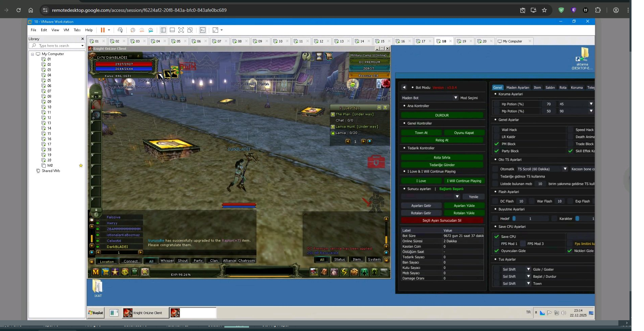Collapse the My Computer tree node
Viewport: 644px width, 331px height.
pyautogui.click(x=32, y=54)
